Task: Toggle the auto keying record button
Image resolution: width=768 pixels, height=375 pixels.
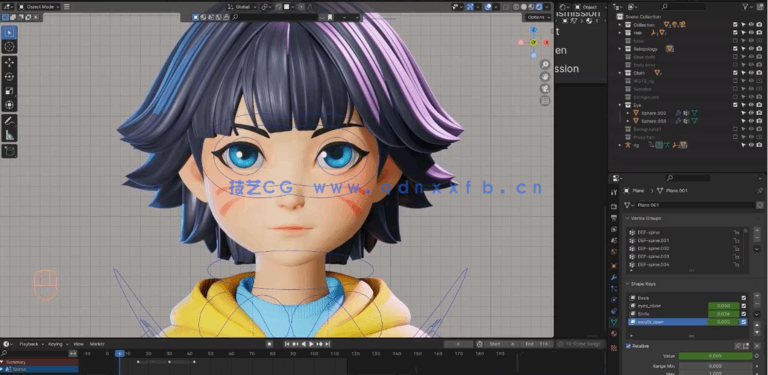Action: click(x=269, y=344)
